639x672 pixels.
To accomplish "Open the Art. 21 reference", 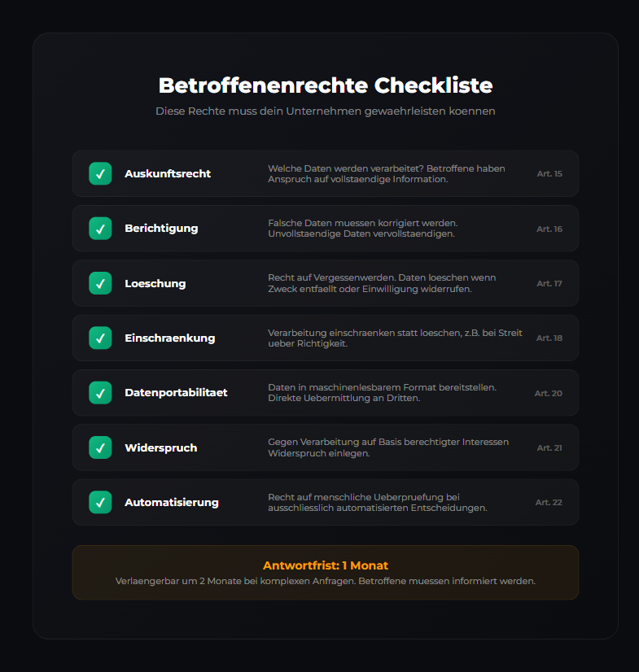I will (549, 448).
